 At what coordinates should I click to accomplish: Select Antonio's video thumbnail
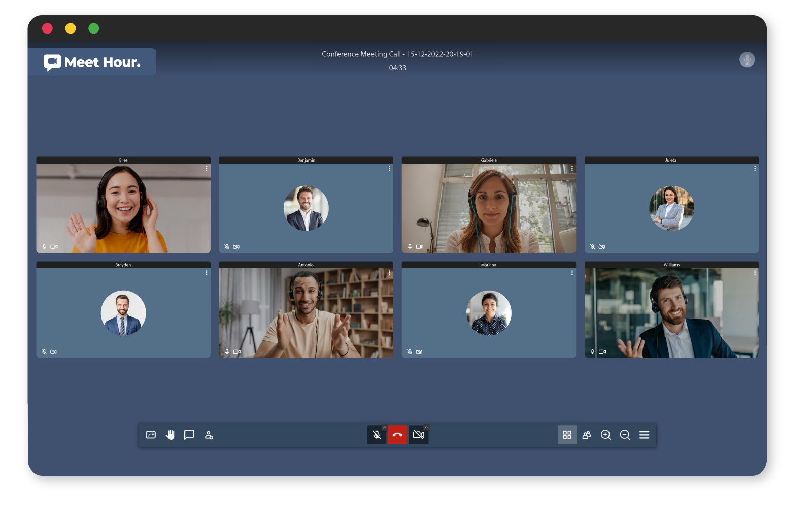[306, 313]
